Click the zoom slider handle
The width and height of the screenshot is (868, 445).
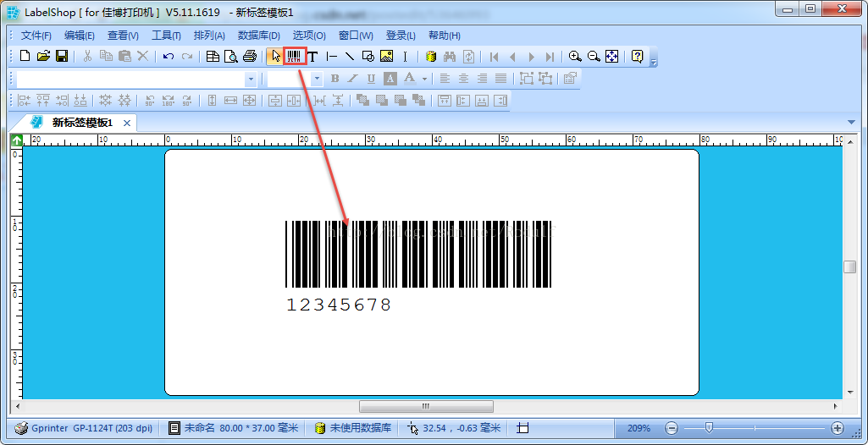pyautogui.click(x=709, y=427)
